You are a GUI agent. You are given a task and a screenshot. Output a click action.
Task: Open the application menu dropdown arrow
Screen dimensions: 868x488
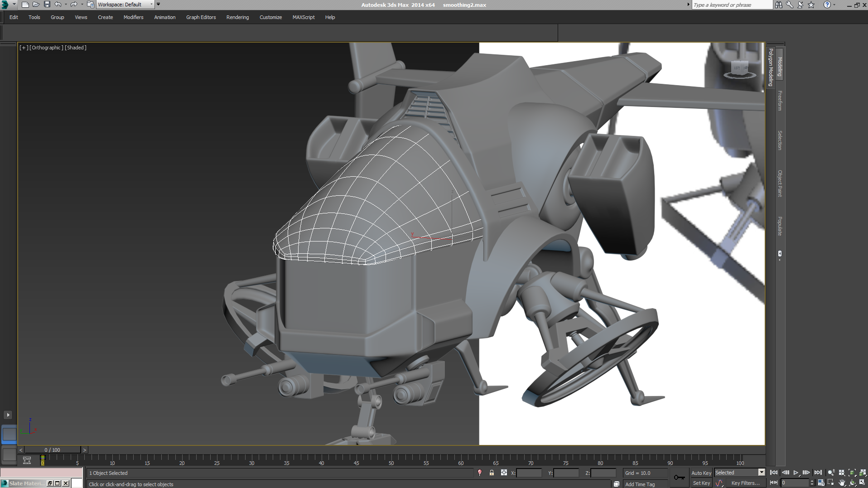point(14,5)
